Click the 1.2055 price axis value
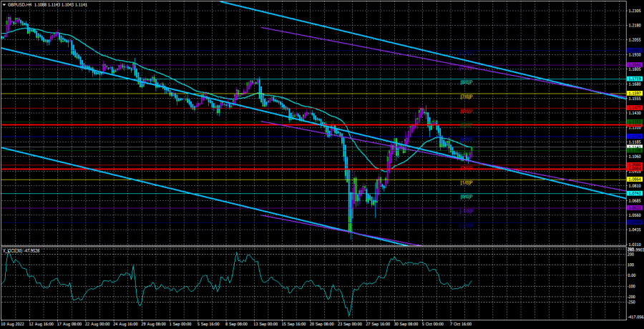The height and width of the screenshot is (329, 644). (x=633, y=40)
